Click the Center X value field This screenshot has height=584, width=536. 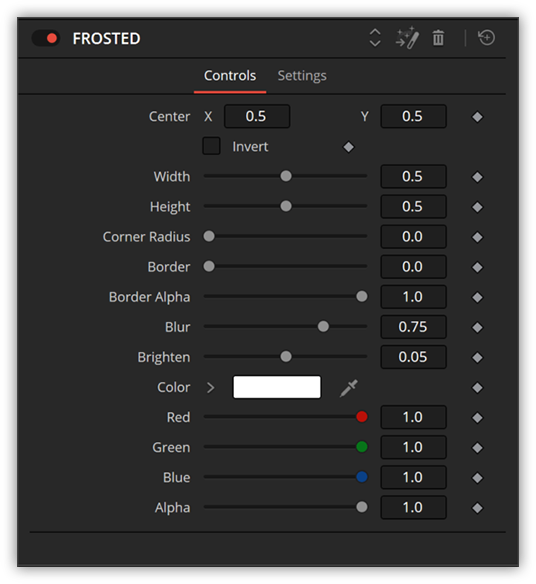tap(257, 116)
